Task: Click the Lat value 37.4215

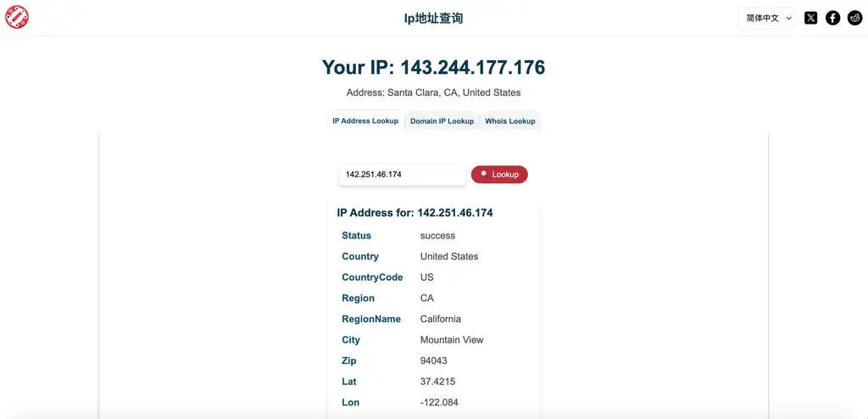Action: tap(437, 382)
